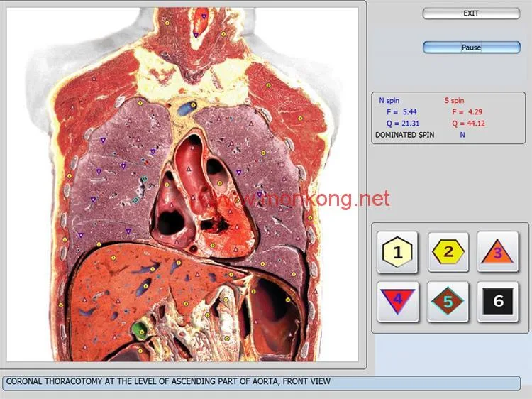Image resolution: width=532 pixels, height=399 pixels.
Task: Click the anatomical torso cross-section image
Action: (x=182, y=185)
